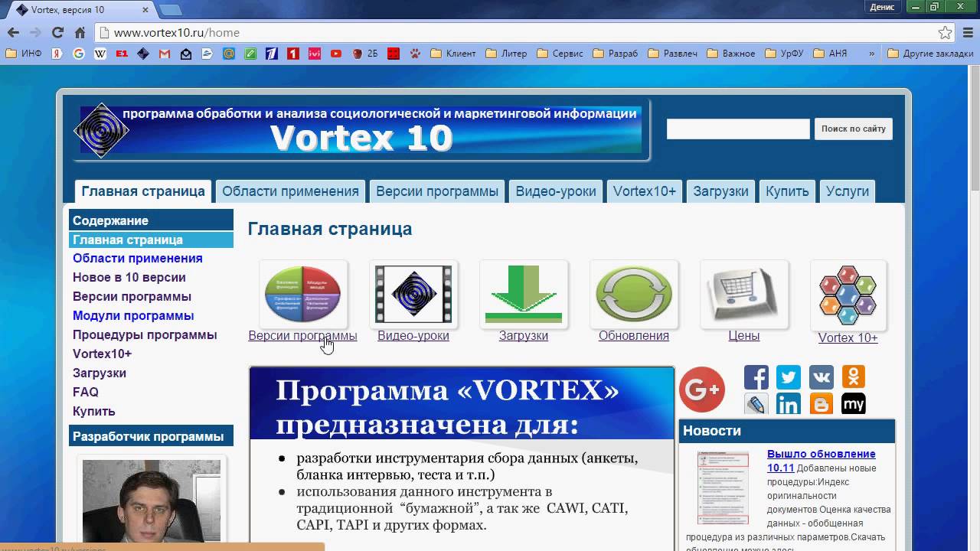Image resolution: width=980 pixels, height=551 pixels.
Task: Share page on Odnoklassniki
Action: pyautogui.click(x=854, y=377)
